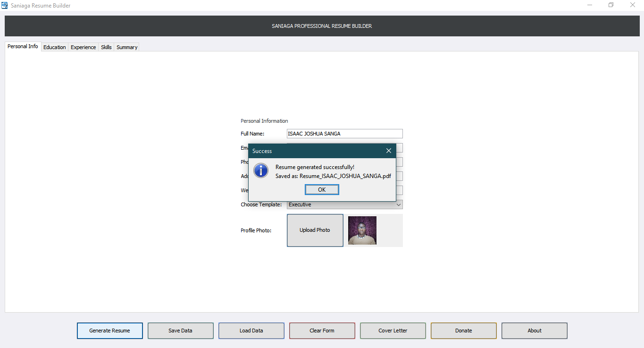Viewport: 644px width, 348px height.
Task: Click the Upload Photo button
Action: click(315, 230)
